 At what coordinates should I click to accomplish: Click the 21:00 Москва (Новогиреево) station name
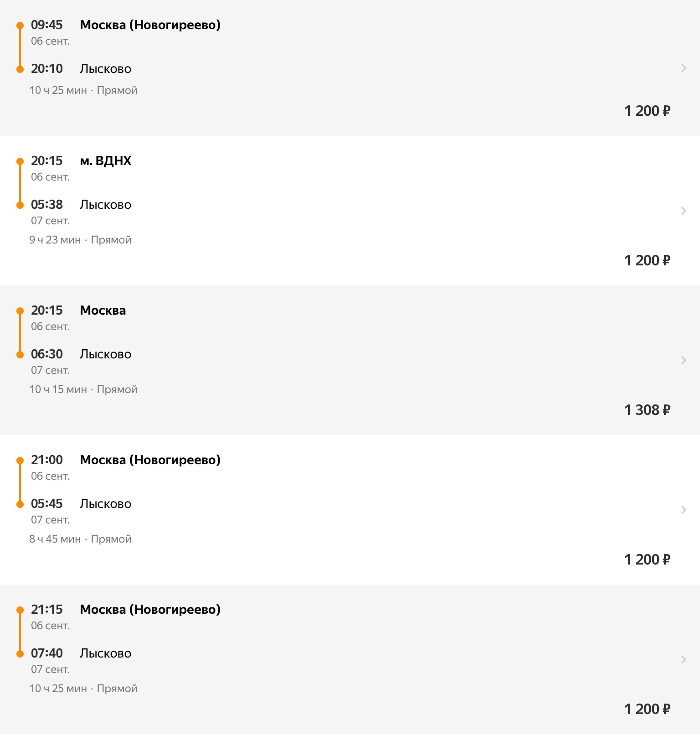click(x=150, y=460)
